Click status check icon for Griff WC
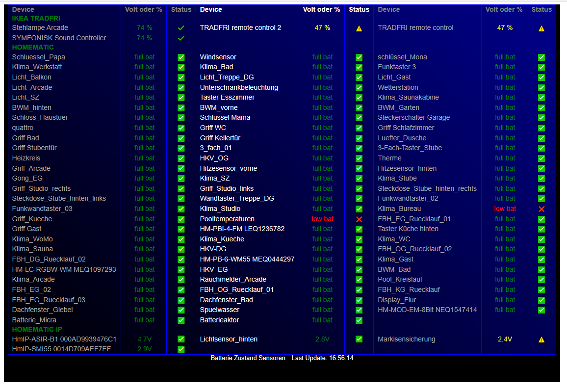 point(359,128)
